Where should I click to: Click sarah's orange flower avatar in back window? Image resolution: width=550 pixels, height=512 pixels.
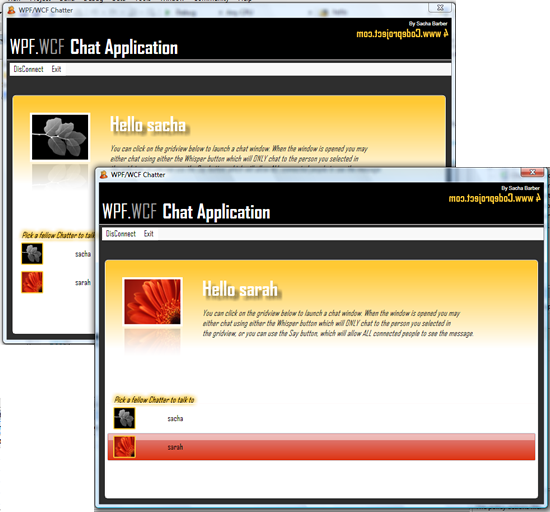[32, 282]
